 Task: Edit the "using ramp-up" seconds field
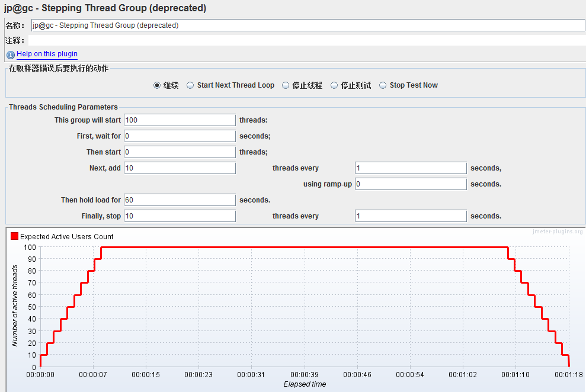[x=410, y=184]
